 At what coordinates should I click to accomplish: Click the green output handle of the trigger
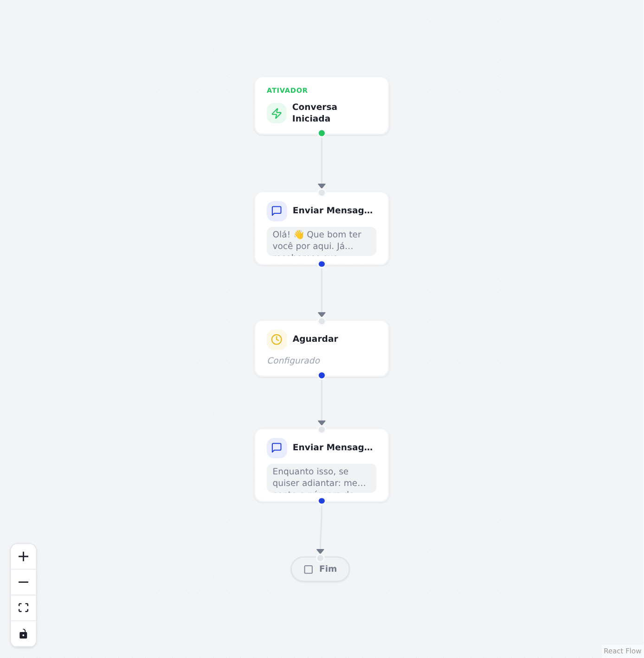(x=322, y=133)
